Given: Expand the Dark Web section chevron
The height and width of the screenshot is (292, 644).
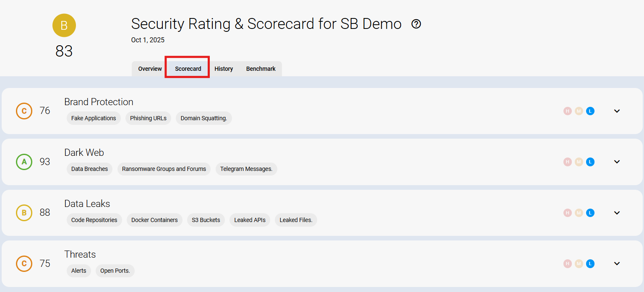Looking at the screenshot, I should tap(617, 162).
